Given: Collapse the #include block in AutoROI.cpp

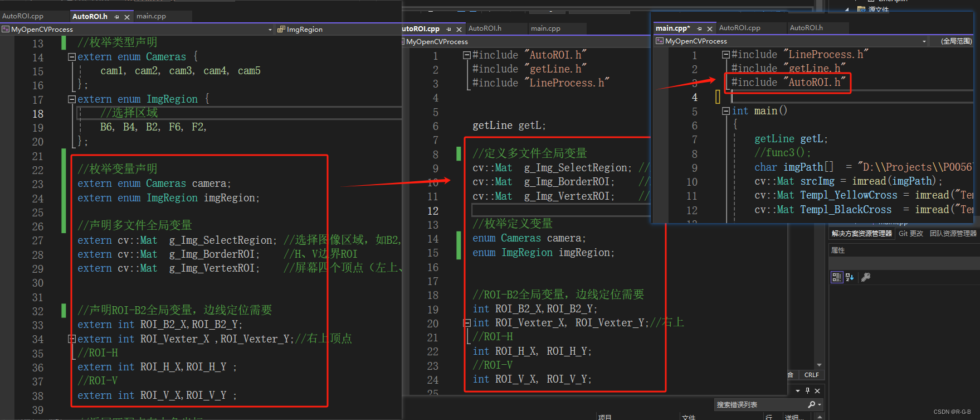Looking at the screenshot, I should coord(467,55).
